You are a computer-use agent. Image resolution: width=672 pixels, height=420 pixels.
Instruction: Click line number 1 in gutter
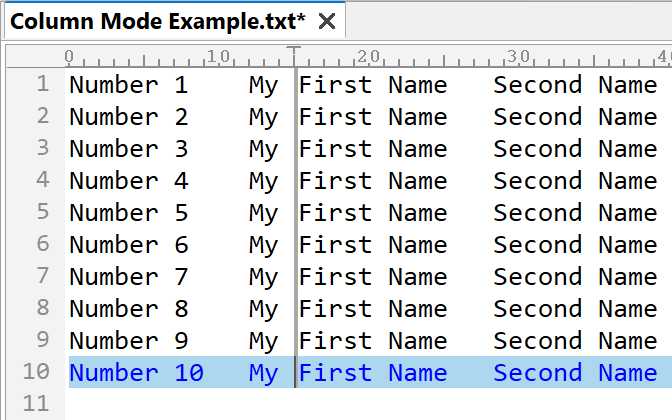[x=42, y=84]
